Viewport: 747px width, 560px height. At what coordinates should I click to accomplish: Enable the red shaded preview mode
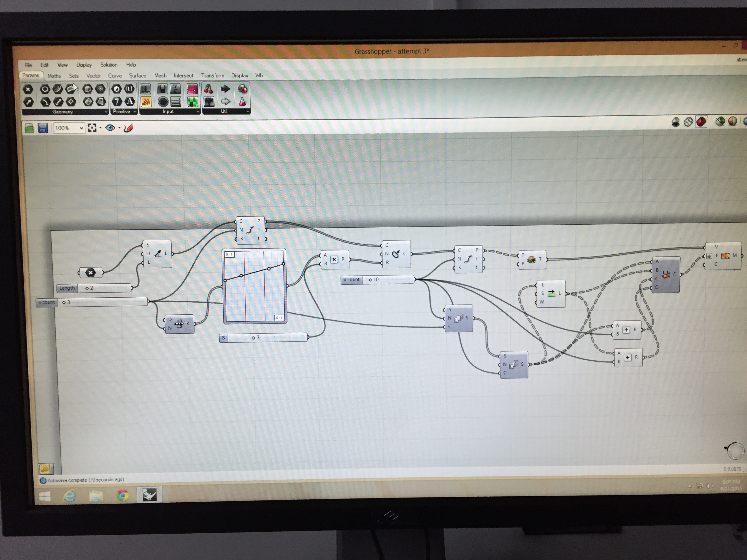[701, 121]
